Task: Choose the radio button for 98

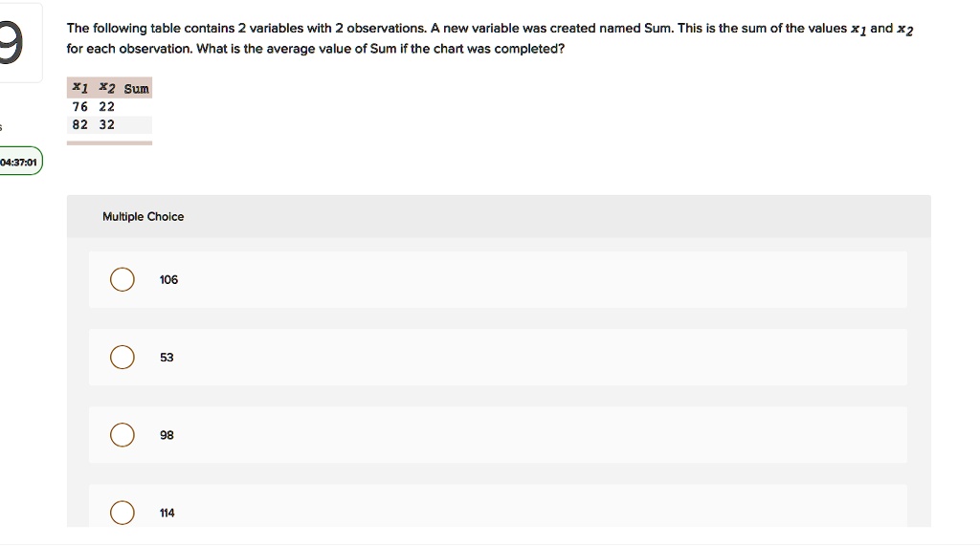Action: click(x=122, y=435)
